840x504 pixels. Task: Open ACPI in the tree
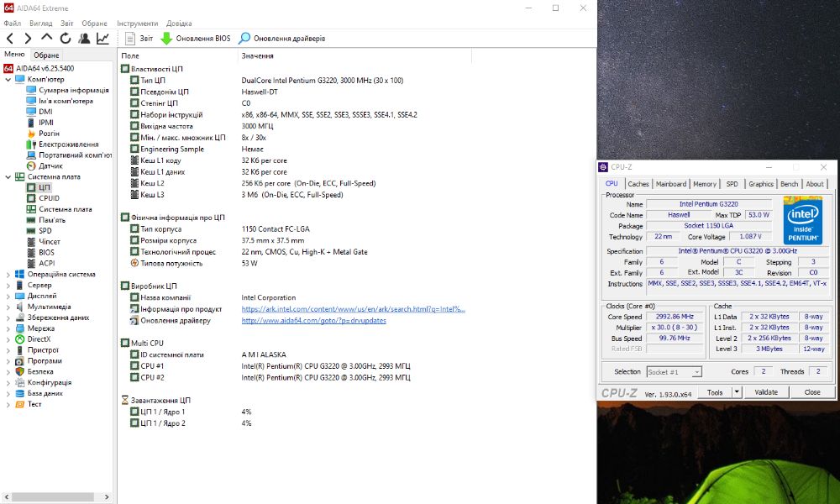point(46,263)
